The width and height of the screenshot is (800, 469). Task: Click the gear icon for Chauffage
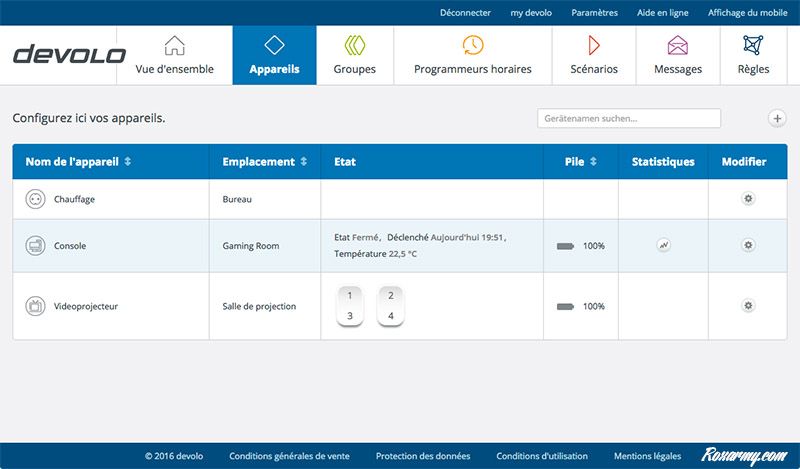pyautogui.click(x=748, y=199)
